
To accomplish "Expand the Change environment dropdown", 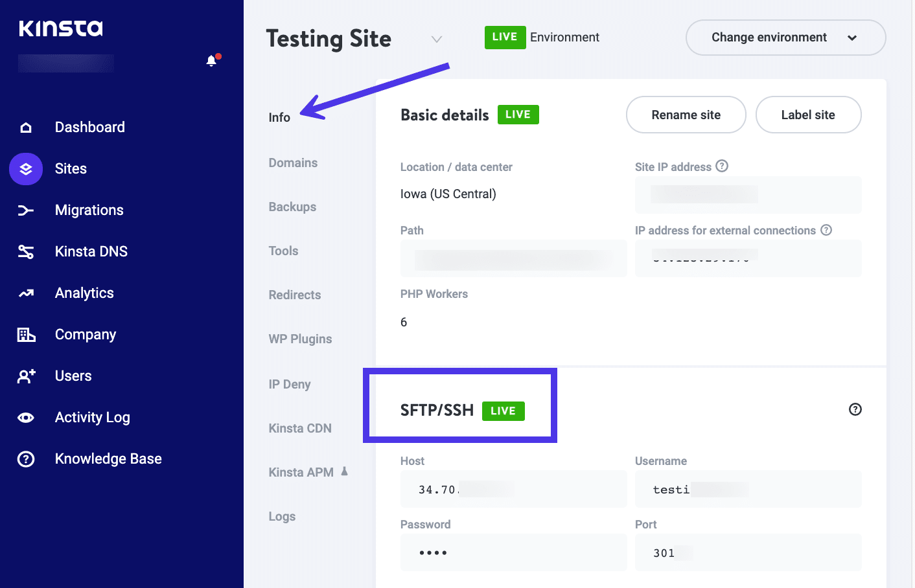I will (x=785, y=38).
